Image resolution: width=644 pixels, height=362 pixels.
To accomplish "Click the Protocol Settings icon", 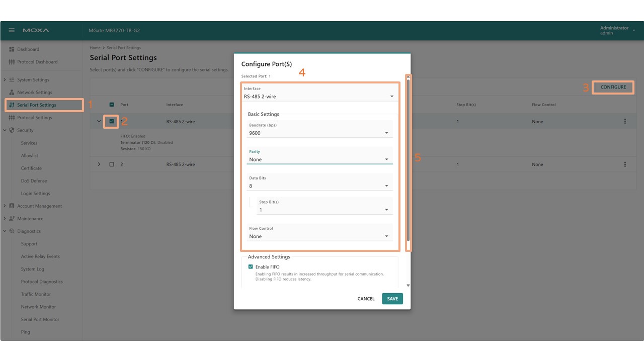I will pos(12,118).
